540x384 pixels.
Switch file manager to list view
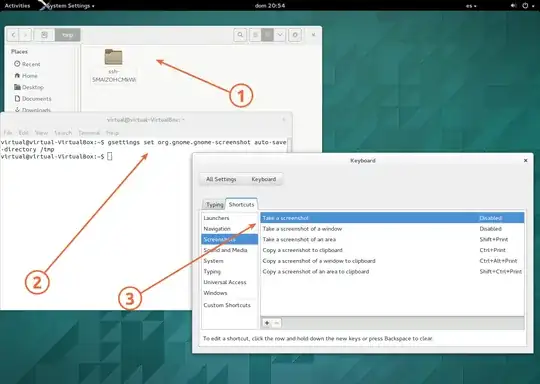pos(255,35)
